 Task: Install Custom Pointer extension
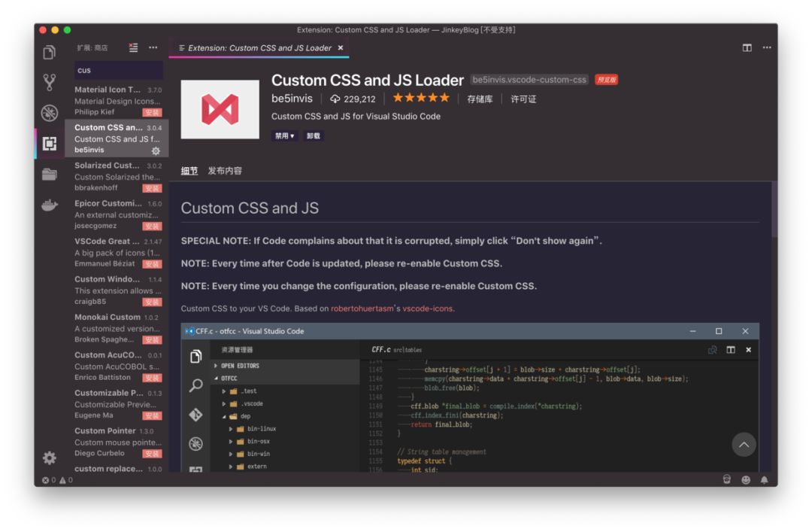pos(152,453)
